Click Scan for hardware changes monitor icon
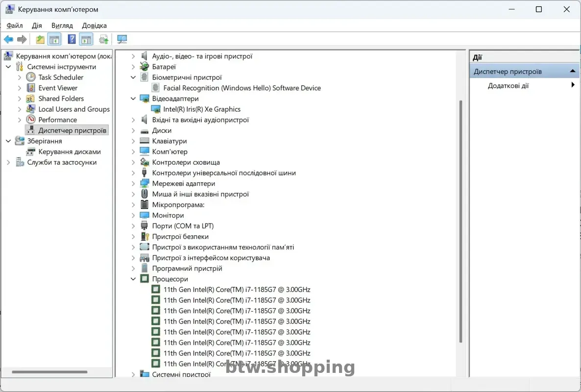Screen dimensions: 581x392 [122, 40]
